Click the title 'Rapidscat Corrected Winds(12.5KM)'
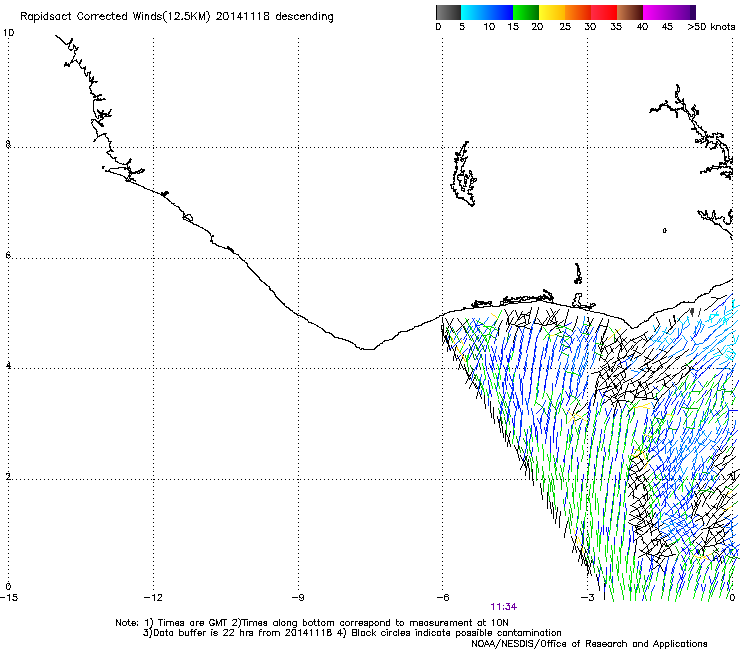 click(x=115, y=16)
